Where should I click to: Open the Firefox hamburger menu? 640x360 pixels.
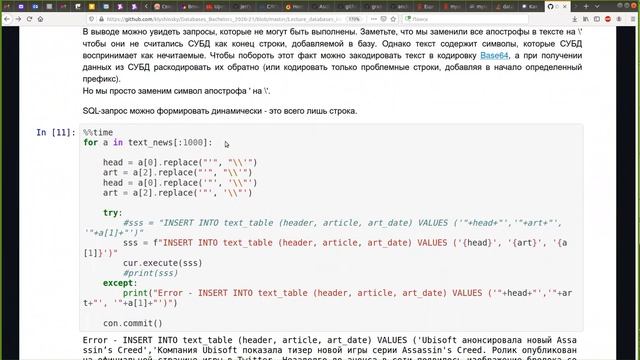tap(633, 19)
